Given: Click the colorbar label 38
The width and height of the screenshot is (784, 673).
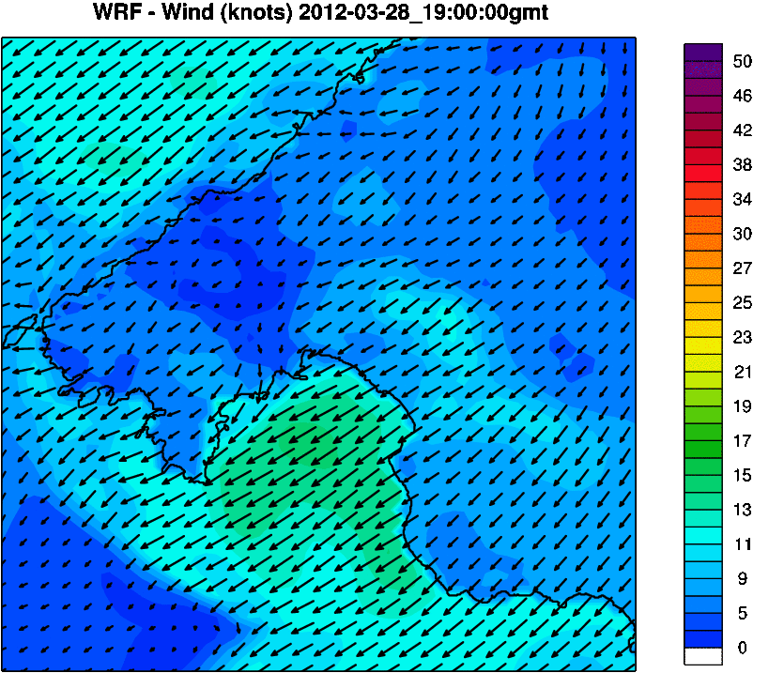Looking at the screenshot, I should pos(743,165).
